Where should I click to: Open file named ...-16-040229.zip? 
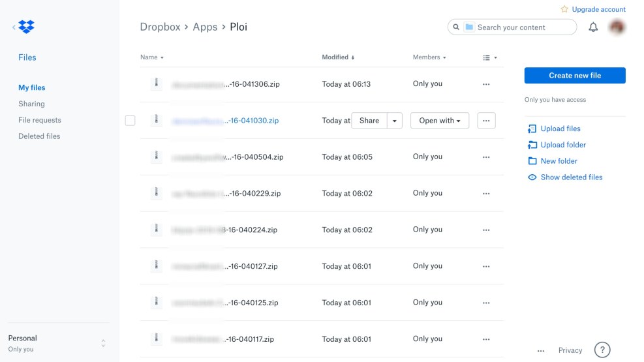[x=226, y=193]
